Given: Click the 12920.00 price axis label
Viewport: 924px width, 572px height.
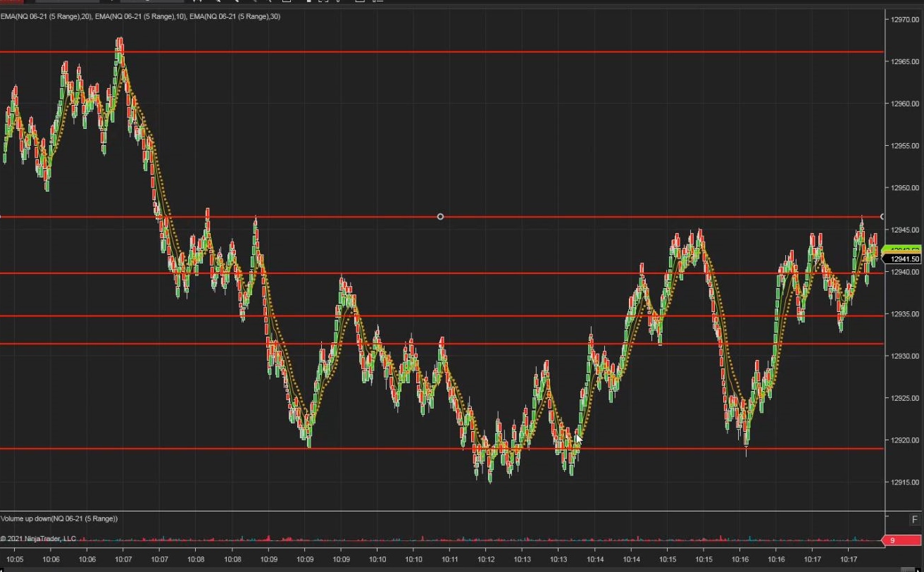Looking at the screenshot, I should [x=904, y=440].
